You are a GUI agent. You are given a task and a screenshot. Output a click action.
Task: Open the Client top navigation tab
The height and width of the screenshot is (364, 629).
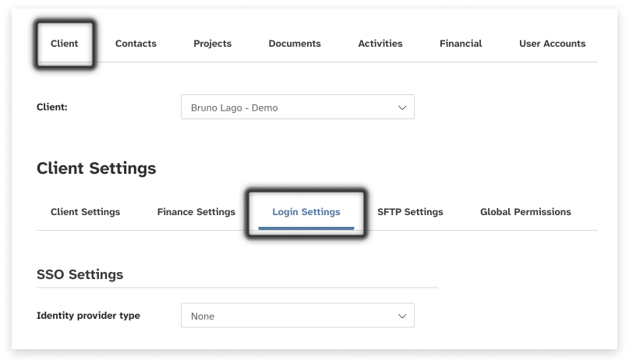pyautogui.click(x=64, y=44)
